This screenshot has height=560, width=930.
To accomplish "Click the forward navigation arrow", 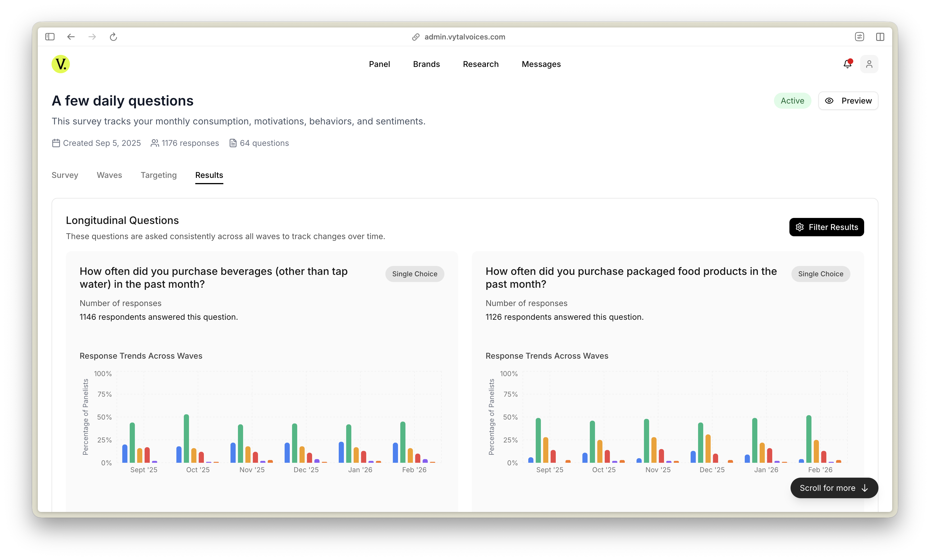I will coord(92,37).
